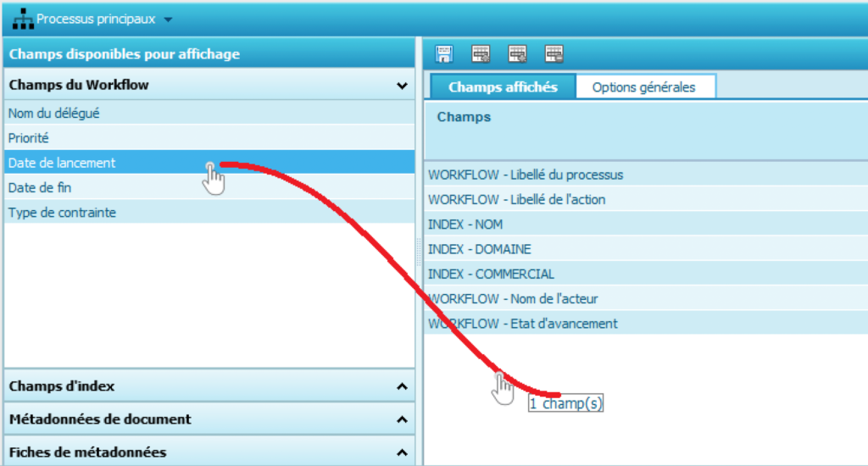
Task: Select the Type de contrainte field
Action: tap(62, 213)
